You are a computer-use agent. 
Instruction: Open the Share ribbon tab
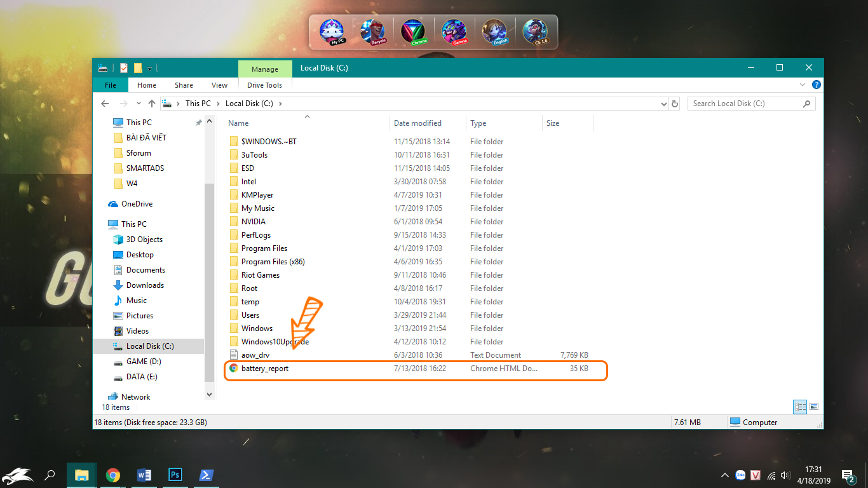tap(184, 85)
